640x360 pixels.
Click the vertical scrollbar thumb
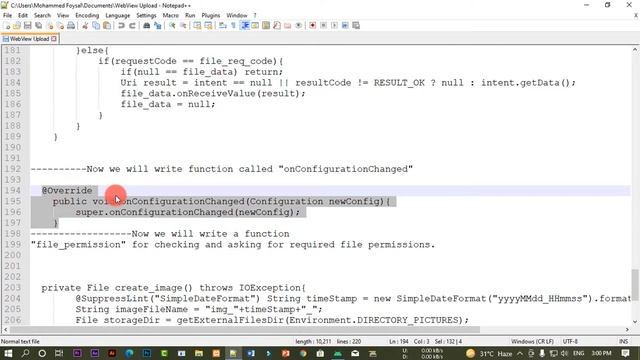(635, 284)
